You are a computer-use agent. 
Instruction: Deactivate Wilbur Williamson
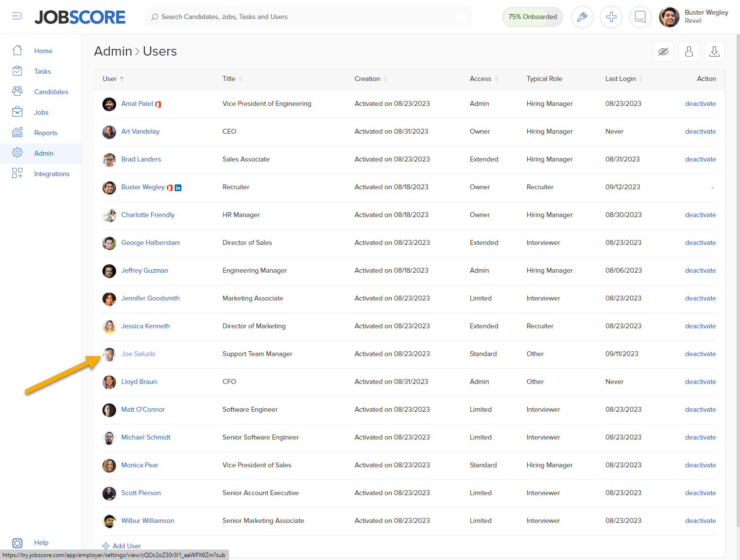point(700,520)
